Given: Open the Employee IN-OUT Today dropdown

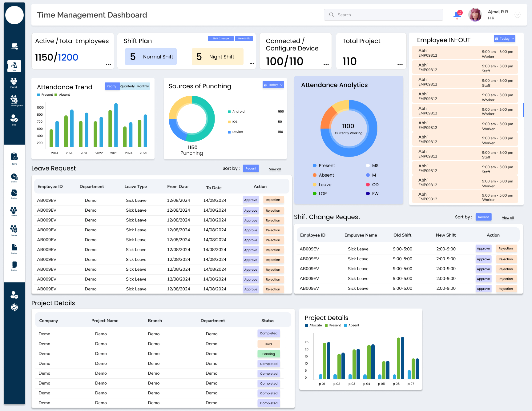Looking at the screenshot, I should (x=505, y=39).
